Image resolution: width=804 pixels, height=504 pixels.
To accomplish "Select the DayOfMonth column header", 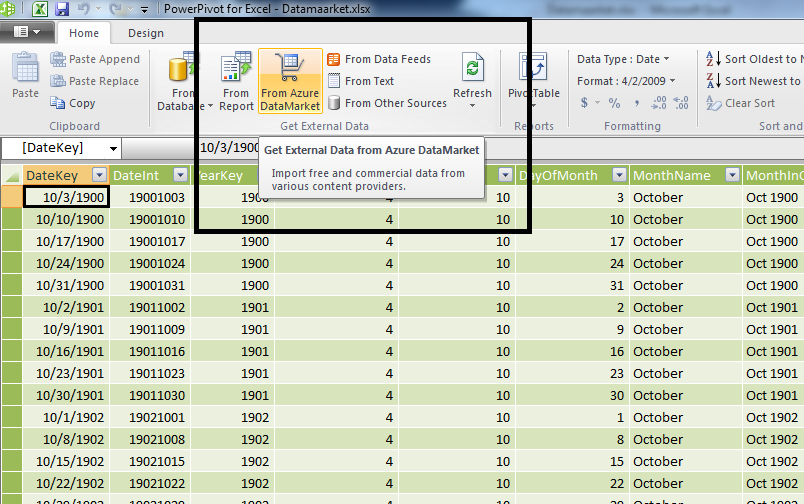I will 572,175.
